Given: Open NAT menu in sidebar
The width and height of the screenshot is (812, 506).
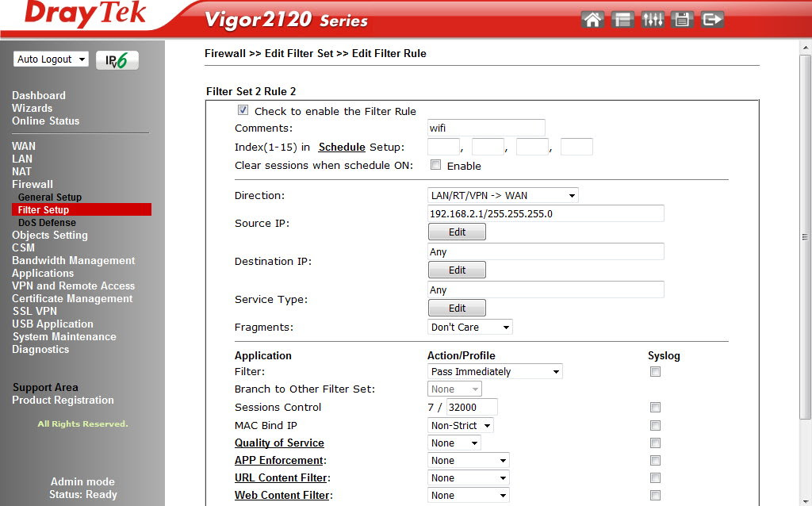Looking at the screenshot, I should 21,171.
